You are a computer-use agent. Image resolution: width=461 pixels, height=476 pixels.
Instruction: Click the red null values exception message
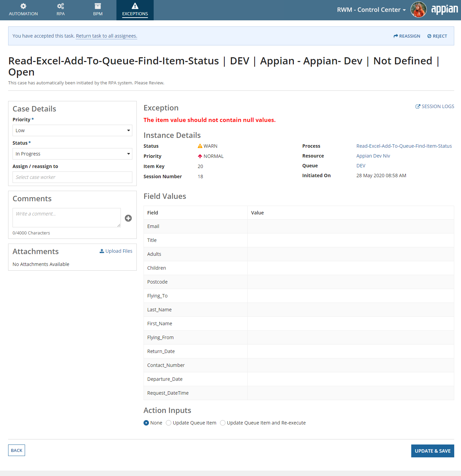(x=210, y=120)
